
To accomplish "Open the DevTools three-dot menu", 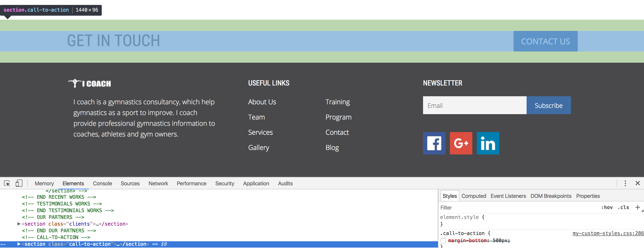I will 625,183.
